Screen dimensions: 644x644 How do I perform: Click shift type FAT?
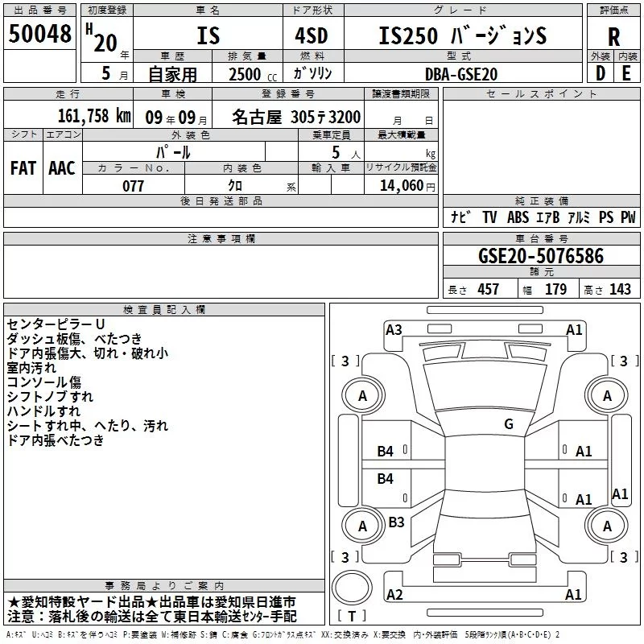pos(23,168)
